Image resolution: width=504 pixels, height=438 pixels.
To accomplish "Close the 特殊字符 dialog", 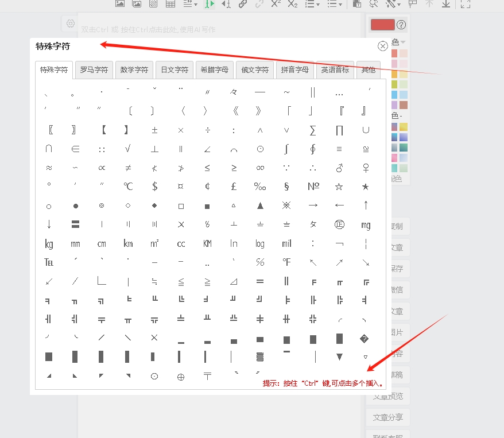I will tap(383, 46).
